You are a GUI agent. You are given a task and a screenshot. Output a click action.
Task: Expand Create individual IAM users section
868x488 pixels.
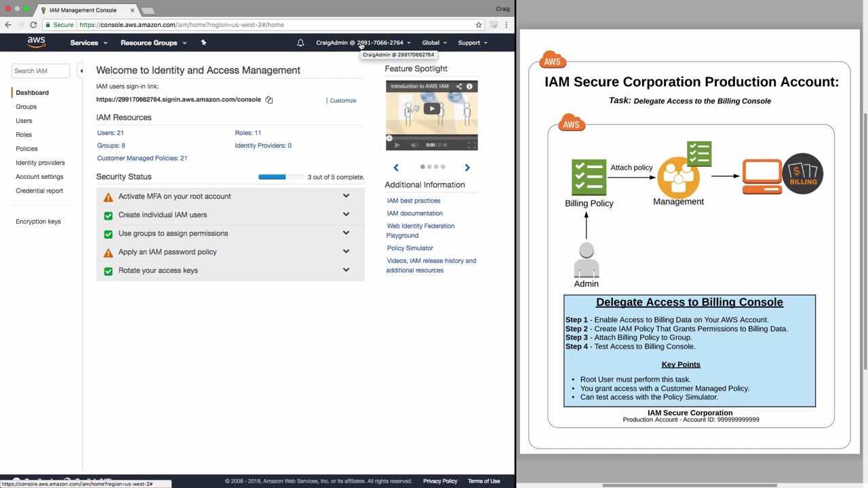[346, 215]
